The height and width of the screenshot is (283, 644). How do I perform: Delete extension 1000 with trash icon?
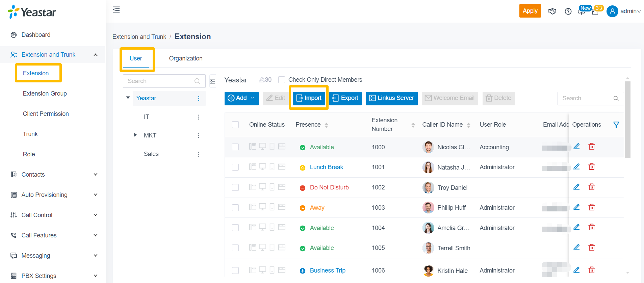[x=592, y=147]
